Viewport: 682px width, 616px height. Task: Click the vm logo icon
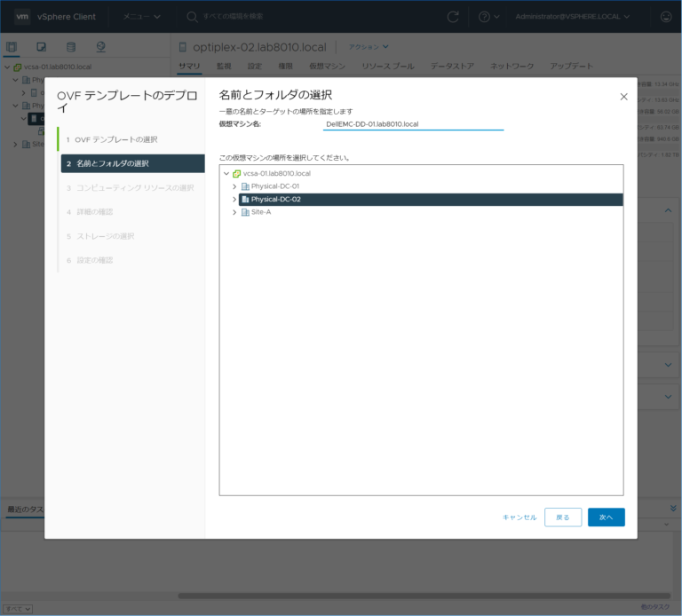coord(21,17)
